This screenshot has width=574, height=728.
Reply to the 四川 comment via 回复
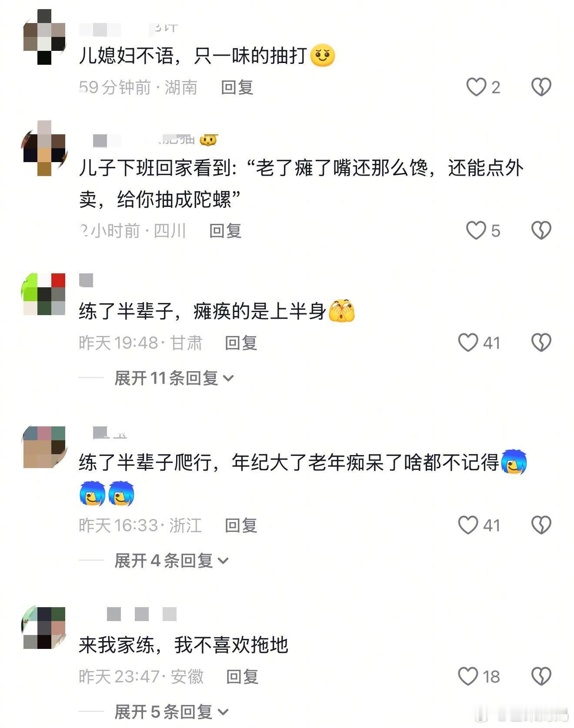click(225, 231)
